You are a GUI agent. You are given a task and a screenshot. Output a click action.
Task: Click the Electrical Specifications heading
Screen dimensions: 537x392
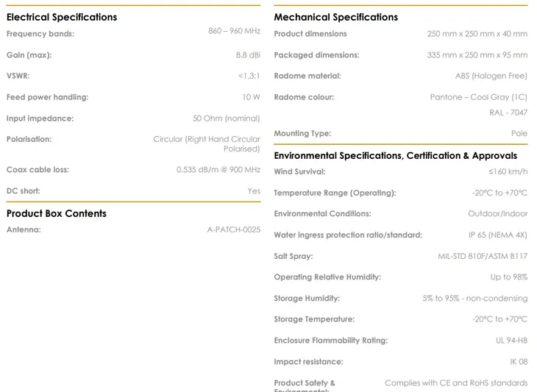pyautogui.click(x=62, y=17)
